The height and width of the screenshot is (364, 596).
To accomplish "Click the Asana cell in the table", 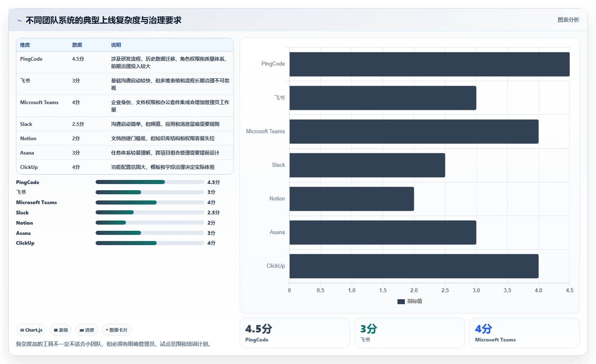I will (x=27, y=153).
